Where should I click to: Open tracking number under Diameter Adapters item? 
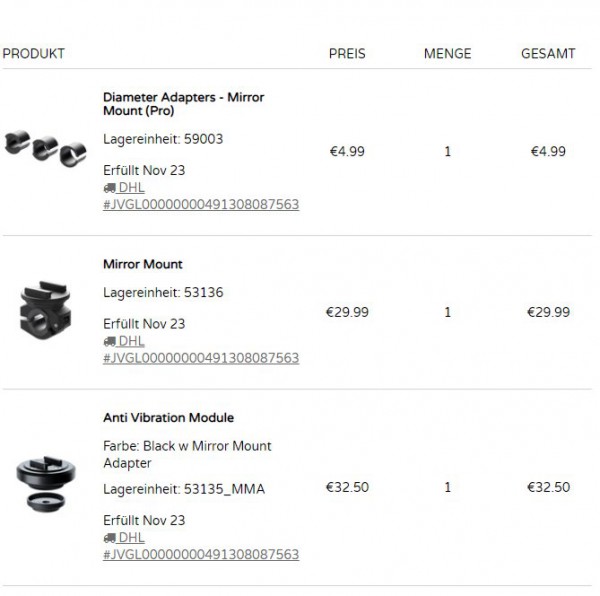coord(201,205)
